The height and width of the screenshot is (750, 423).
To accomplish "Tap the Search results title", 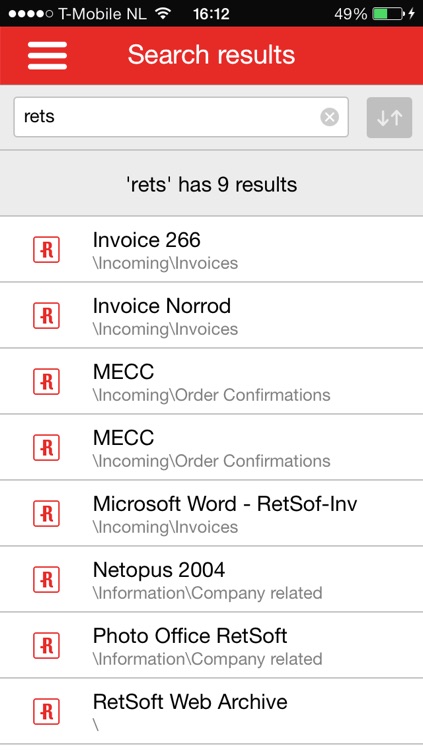I will pyautogui.click(x=211, y=55).
